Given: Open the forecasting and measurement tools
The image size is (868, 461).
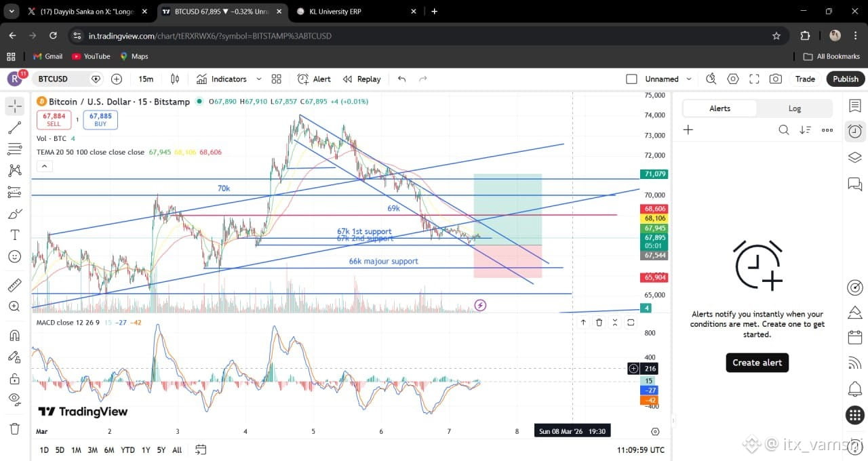Looking at the screenshot, I should point(15,193).
